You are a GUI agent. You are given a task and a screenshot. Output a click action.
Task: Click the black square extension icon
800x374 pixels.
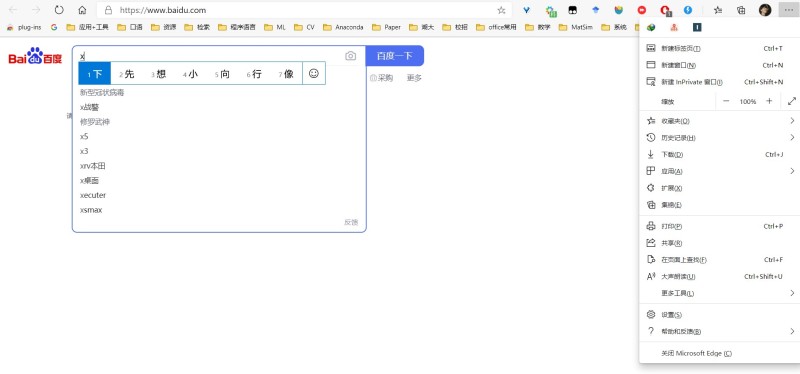[572, 10]
